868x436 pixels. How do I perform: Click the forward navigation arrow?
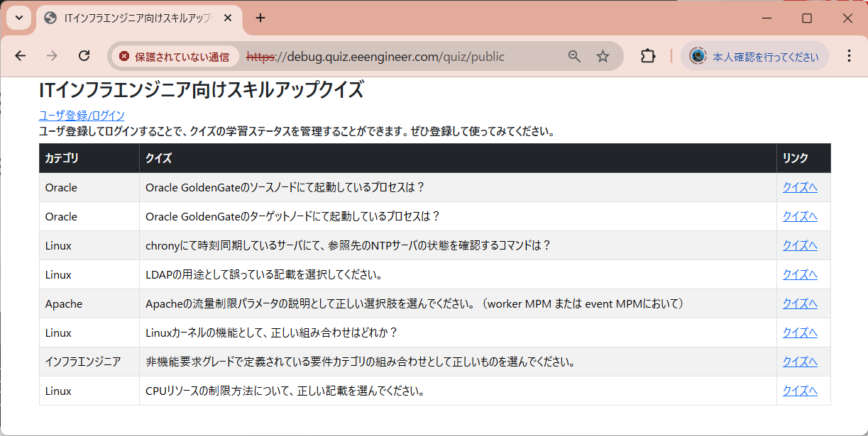pyautogui.click(x=53, y=55)
